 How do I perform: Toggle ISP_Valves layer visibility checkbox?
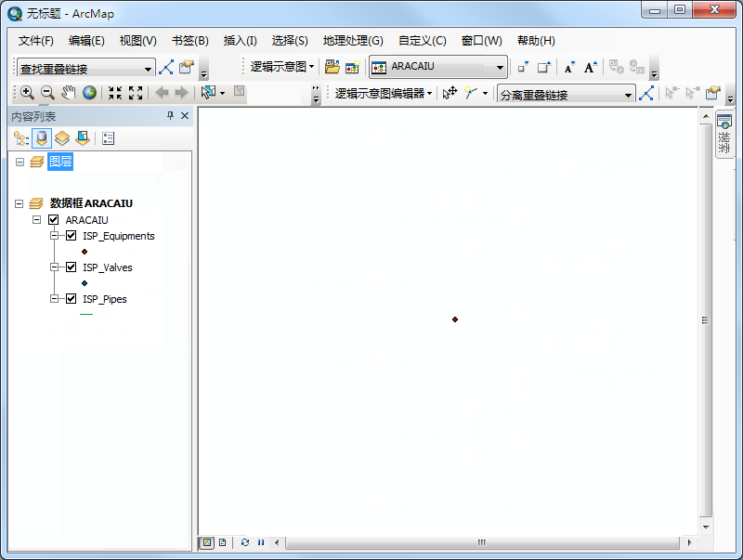coord(71,267)
